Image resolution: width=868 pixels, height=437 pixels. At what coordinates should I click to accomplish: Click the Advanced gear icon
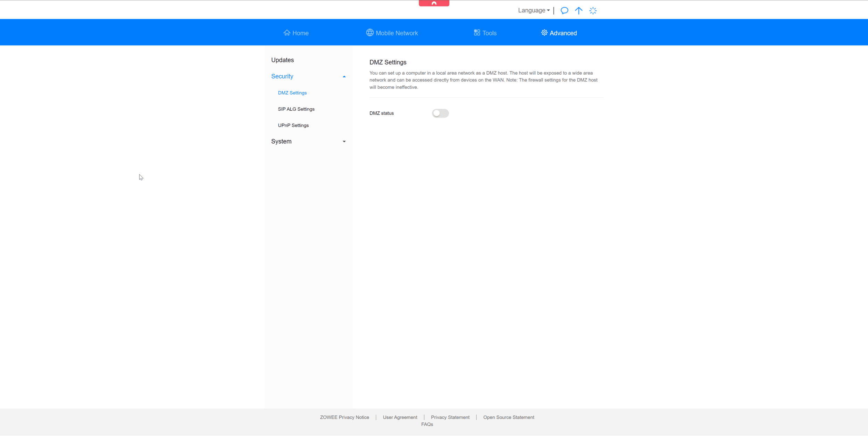[544, 33]
